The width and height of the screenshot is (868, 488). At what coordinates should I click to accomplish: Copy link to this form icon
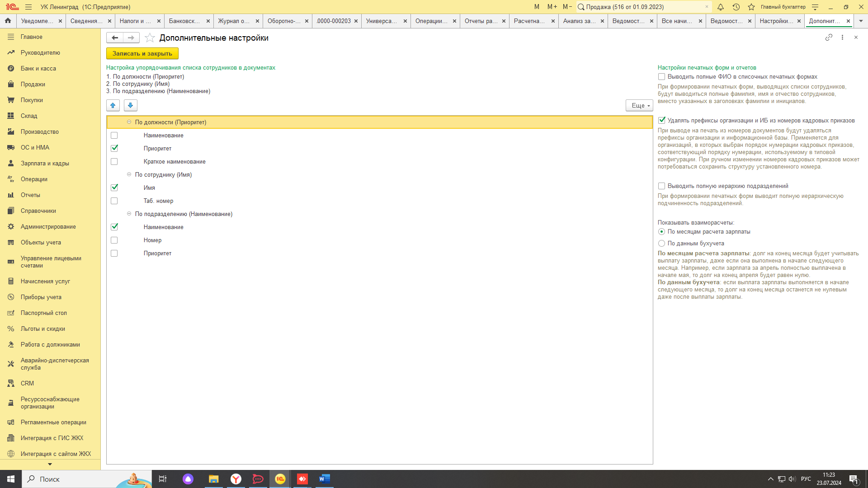pos(829,38)
